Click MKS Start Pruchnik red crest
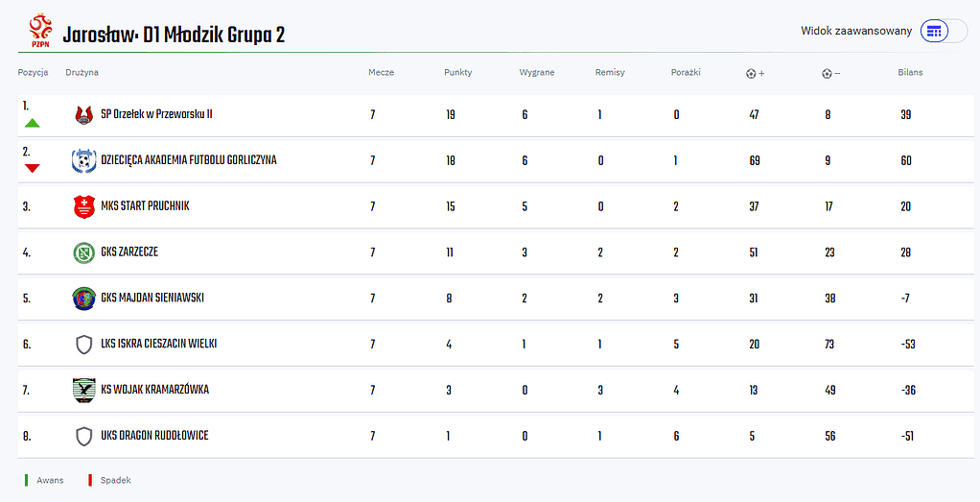980x502 pixels. tap(84, 206)
